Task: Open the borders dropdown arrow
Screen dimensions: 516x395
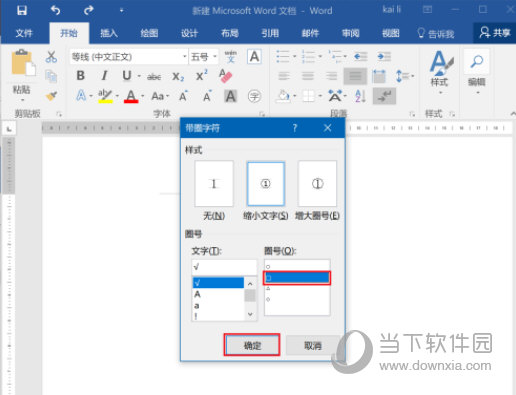Action: [320, 96]
